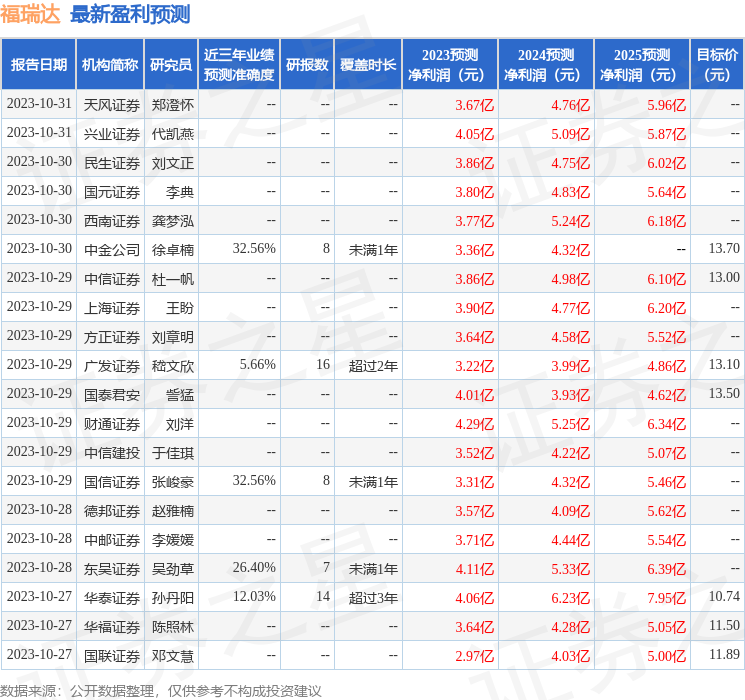Click 广发证券 institution cell
The image size is (745, 700).
[x=112, y=365]
